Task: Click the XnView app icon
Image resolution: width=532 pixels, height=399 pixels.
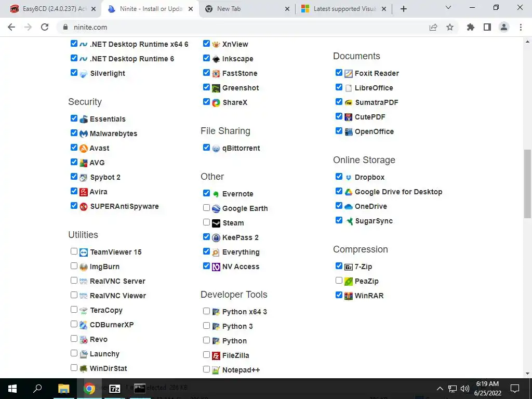Action: point(216,45)
